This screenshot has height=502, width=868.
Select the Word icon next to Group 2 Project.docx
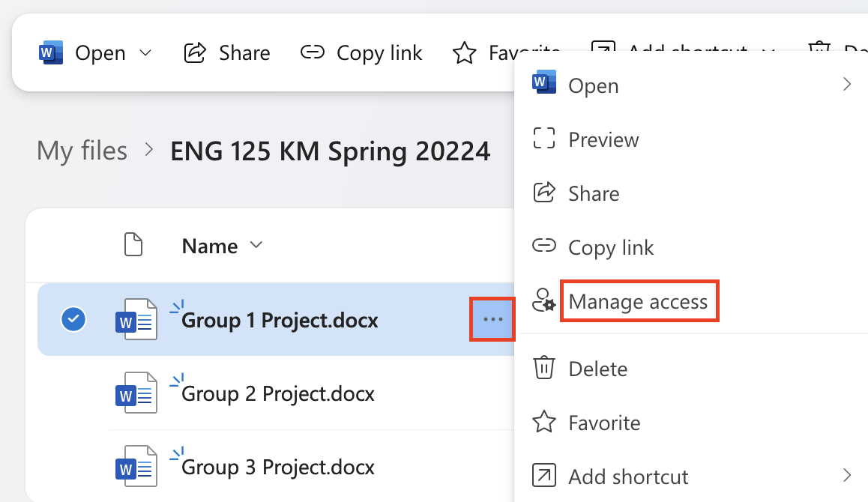coord(136,393)
